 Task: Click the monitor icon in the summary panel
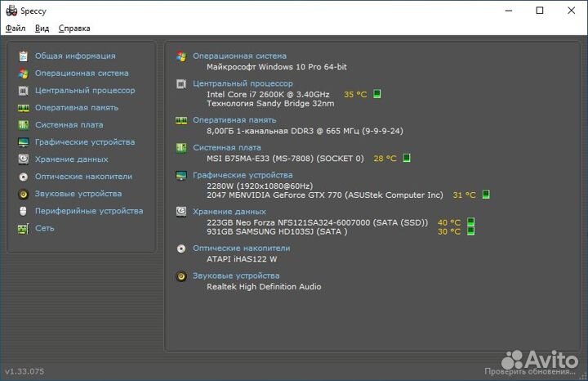181,175
